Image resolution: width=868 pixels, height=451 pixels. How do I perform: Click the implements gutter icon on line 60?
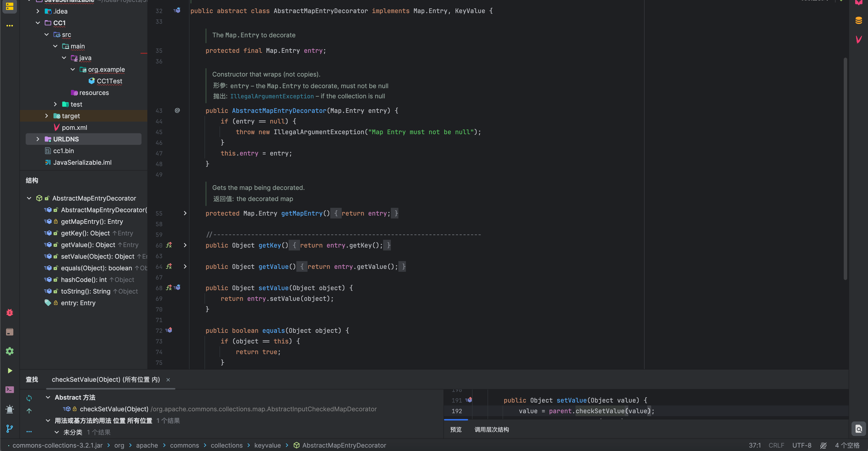[169, 245]
